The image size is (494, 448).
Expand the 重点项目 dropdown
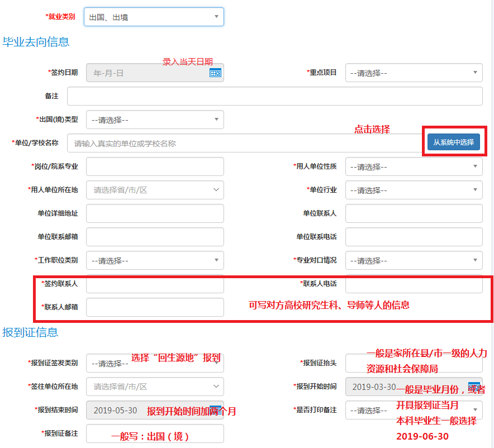click(x=414, y=73)
